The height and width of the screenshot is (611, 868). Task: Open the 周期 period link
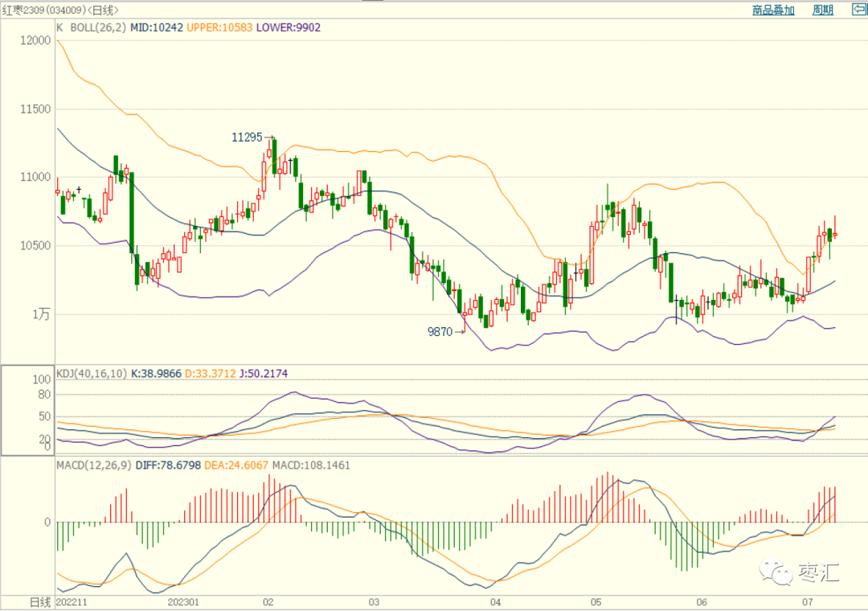tap(823, 10)
